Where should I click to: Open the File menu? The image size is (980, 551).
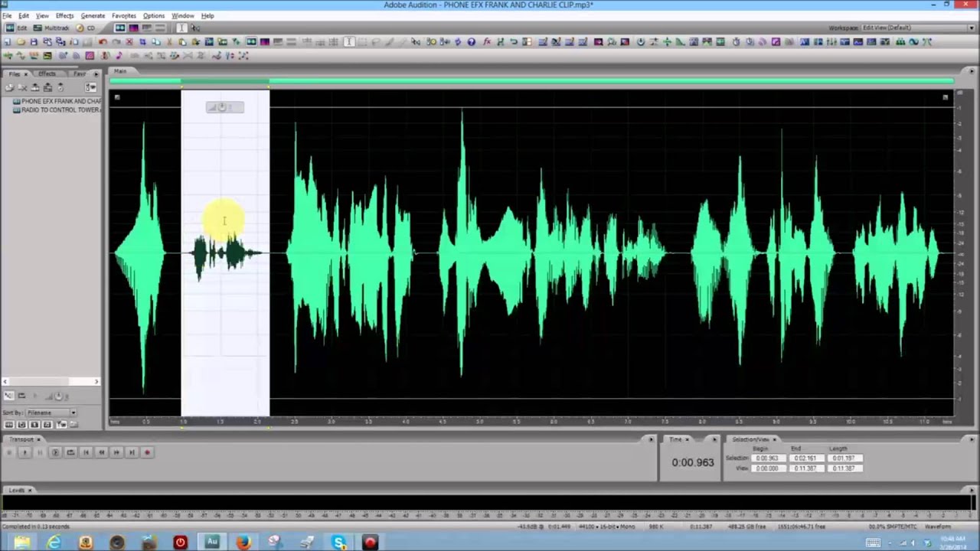tap(7, 15)
